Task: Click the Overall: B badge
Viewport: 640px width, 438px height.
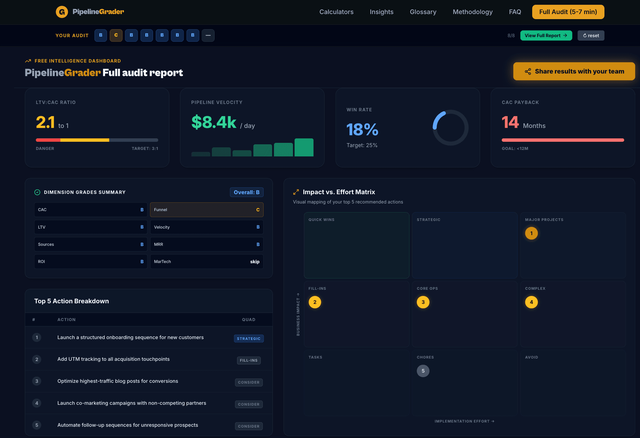Action: pos(247,192)
